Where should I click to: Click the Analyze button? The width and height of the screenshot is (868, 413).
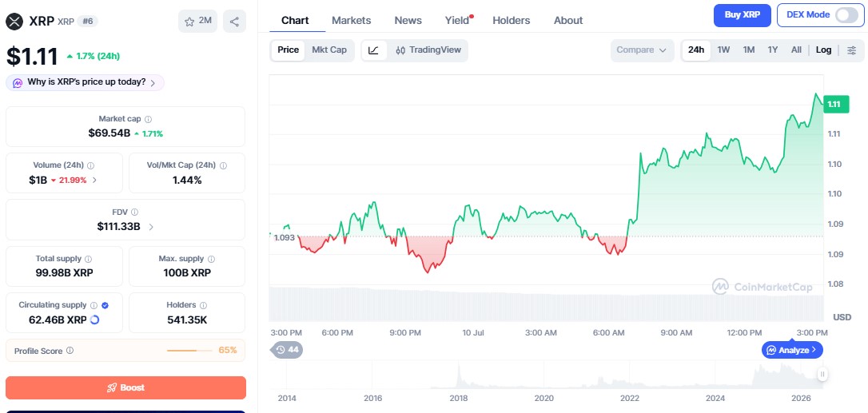[792, 350]
